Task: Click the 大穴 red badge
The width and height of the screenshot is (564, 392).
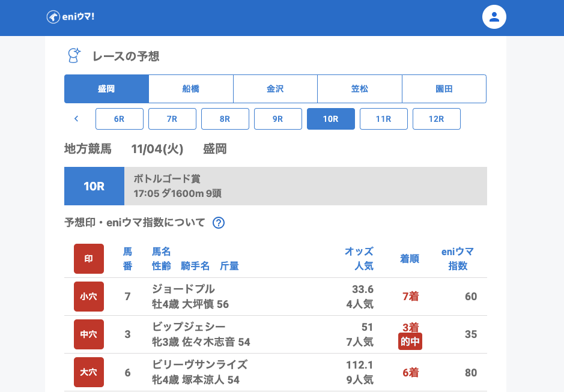Action: click(x=89, y=372)
